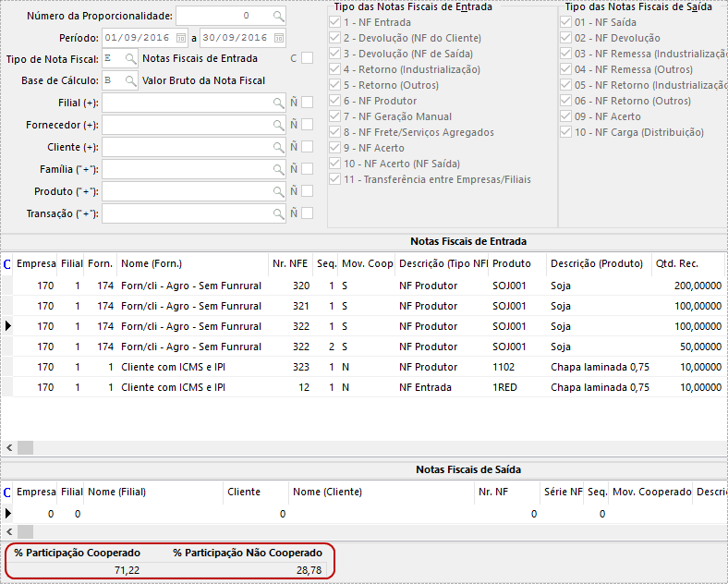728x584 pixels.
Task: Sort by Mov. Cooperado column in Saída grid
Action: [651, 493]
